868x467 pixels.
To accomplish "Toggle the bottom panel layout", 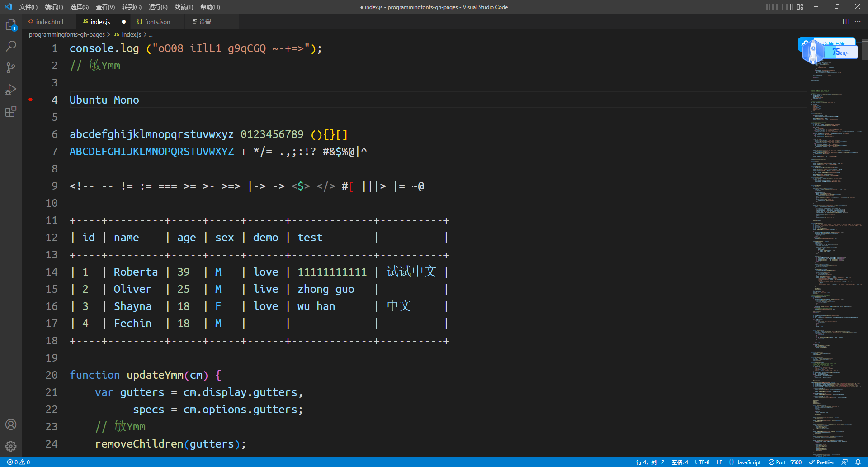I will pos(780,7).
